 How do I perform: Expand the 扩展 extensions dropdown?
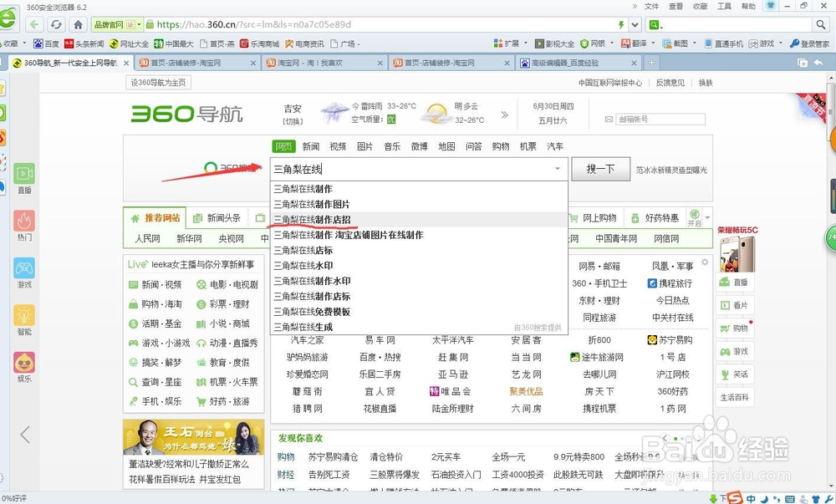tap(525, 43)
